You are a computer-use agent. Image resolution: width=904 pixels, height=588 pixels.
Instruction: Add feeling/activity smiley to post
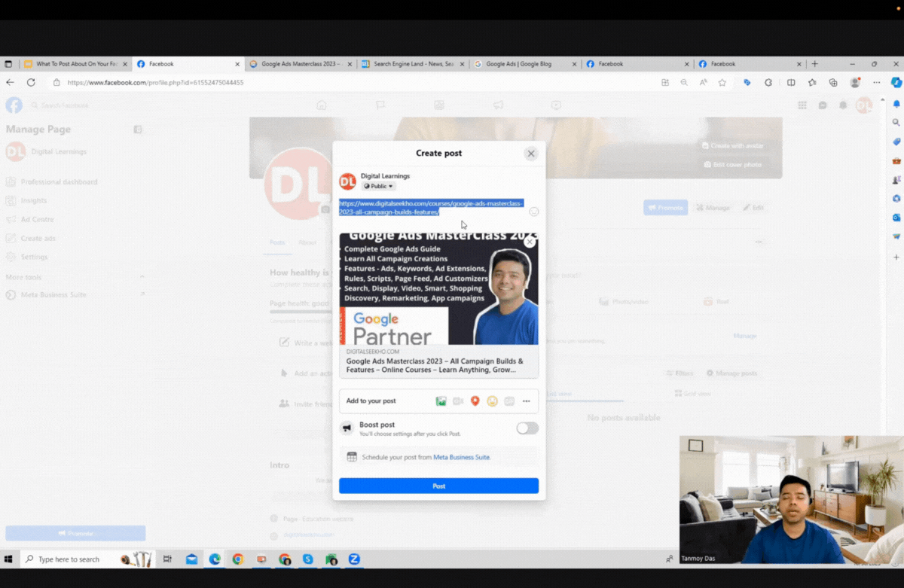pos(492,401)
